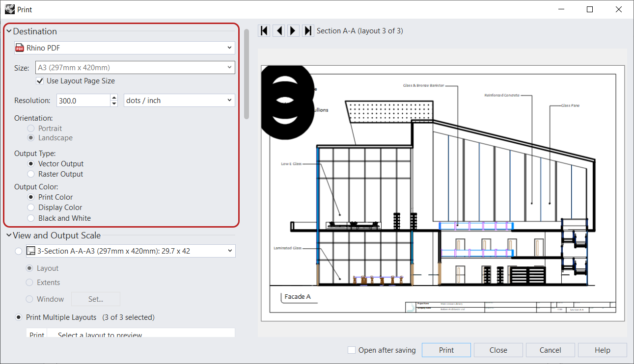Decrease resolution with the down arrow
The height and width of the screenshot is (364, 634).
(x=114, y=104)
